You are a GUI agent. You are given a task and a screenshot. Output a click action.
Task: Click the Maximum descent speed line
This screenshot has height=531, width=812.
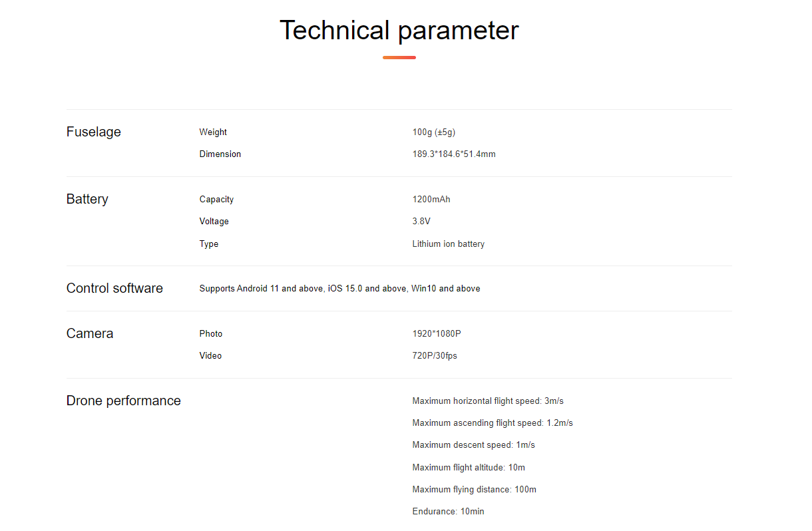click(474, 445)
